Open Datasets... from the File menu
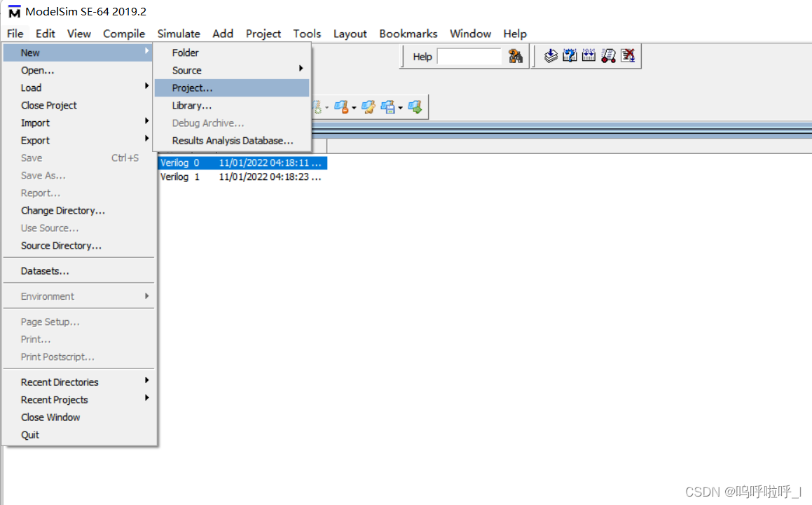This screenshot has height=505, width=812. click(x=78, y=271)
